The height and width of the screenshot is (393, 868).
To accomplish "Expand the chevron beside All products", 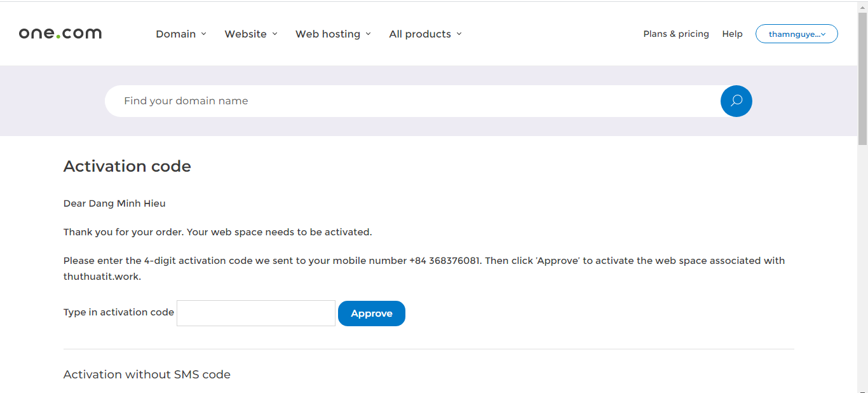I will pos(459,34).
